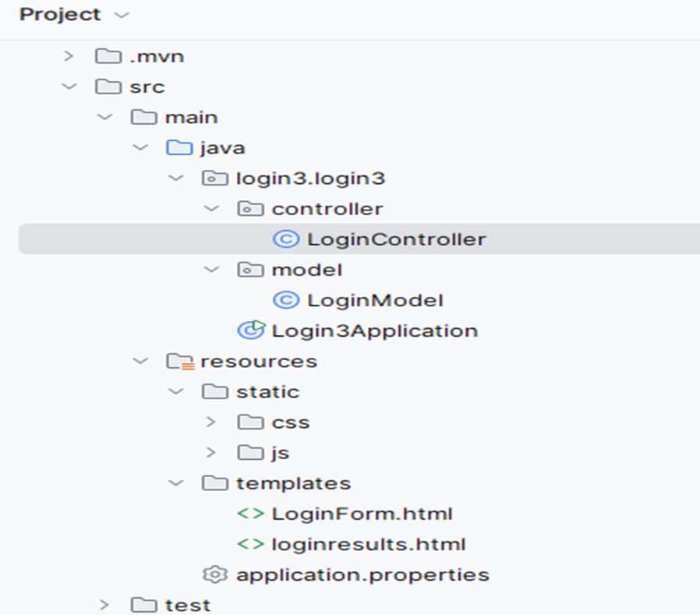Expand the .mvn folder
The image size is (700, 615).
tap(69, 56)
